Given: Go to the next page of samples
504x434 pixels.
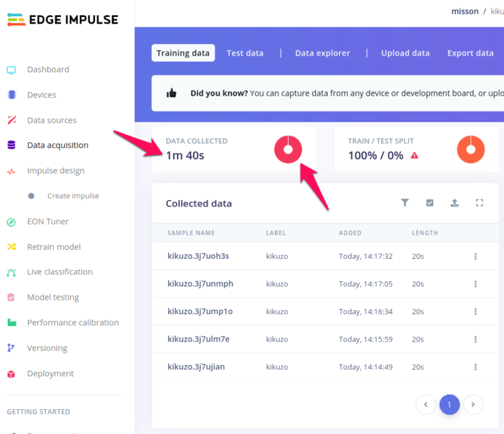Looking at the screenshot, I should (x=473, y=404).
